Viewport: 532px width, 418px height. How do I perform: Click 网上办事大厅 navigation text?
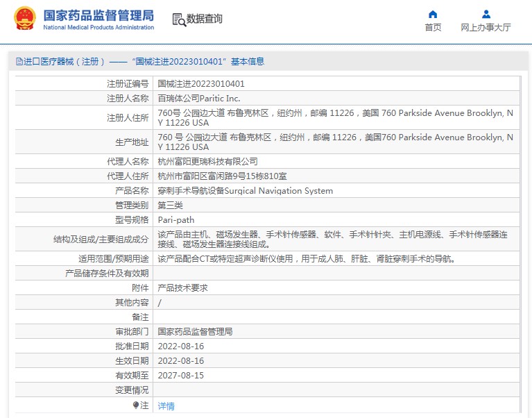486,28
